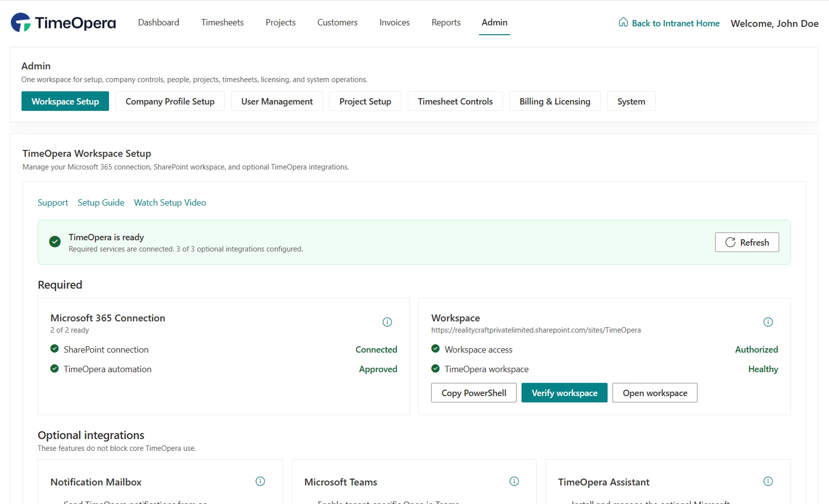
Task: Open Watch Setup Video link
Action: pyautogui.click(x=170, y=202)
